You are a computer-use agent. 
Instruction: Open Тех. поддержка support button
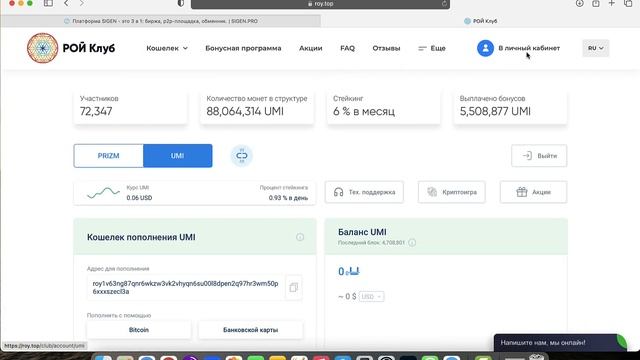click(364, 192)
